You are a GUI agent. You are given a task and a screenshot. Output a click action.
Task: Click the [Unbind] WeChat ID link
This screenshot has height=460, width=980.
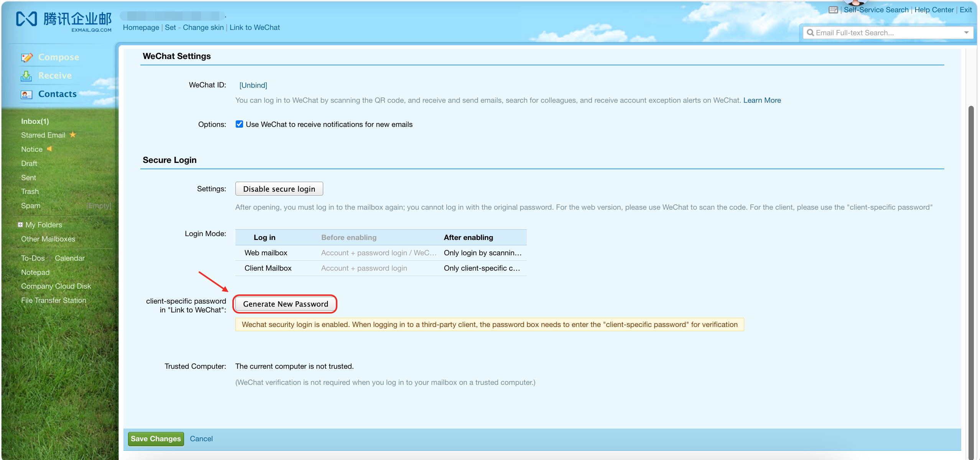pyautogui.click(x=253, y=85)
